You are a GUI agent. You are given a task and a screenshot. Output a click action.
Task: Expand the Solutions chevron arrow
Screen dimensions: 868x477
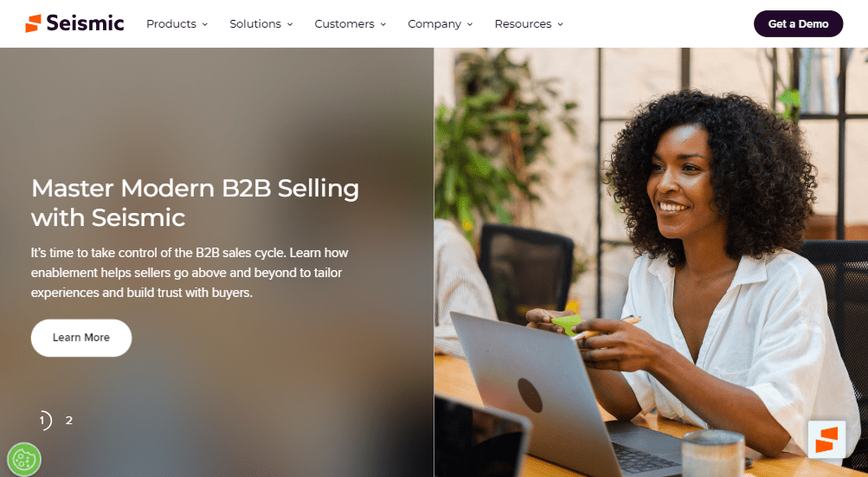point(290,24)
